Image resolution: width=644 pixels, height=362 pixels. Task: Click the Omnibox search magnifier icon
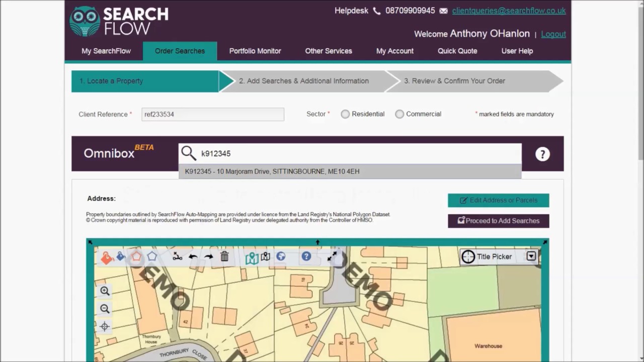click(189, 153)
